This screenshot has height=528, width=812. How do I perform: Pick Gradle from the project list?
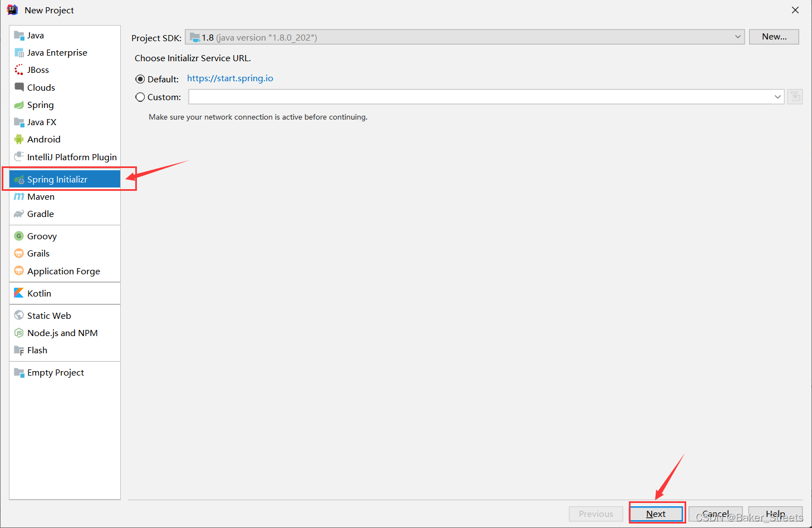pyautogui.click(x=65, y=214)
